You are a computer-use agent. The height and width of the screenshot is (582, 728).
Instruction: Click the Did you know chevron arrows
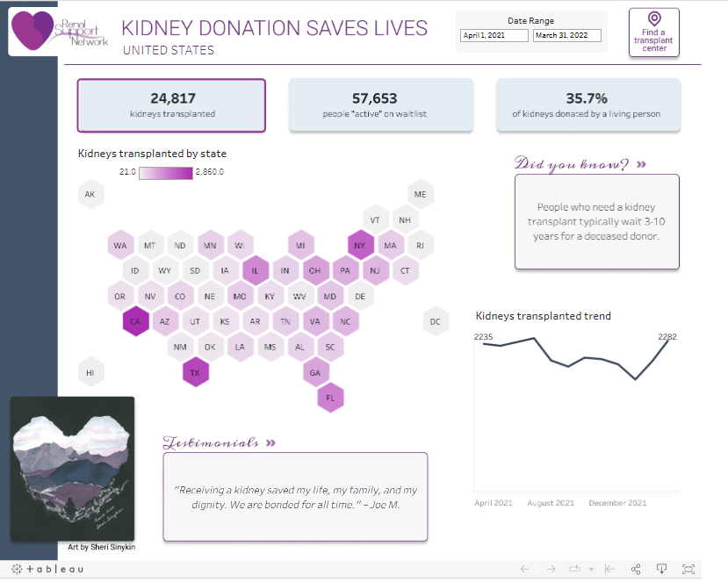coord(641,164)
